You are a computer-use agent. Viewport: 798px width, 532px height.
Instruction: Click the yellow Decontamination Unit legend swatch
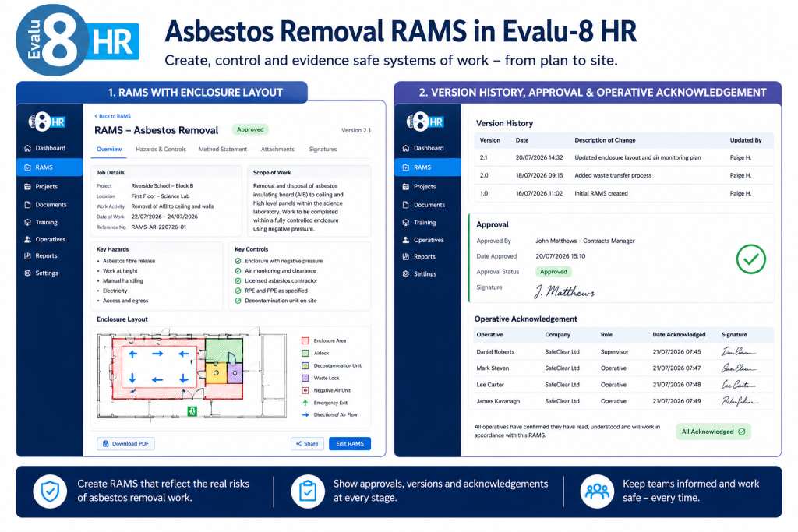(305, 365)
